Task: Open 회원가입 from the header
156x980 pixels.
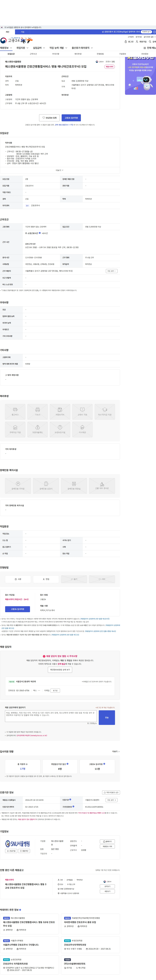Action: click(x=141, y=42)
